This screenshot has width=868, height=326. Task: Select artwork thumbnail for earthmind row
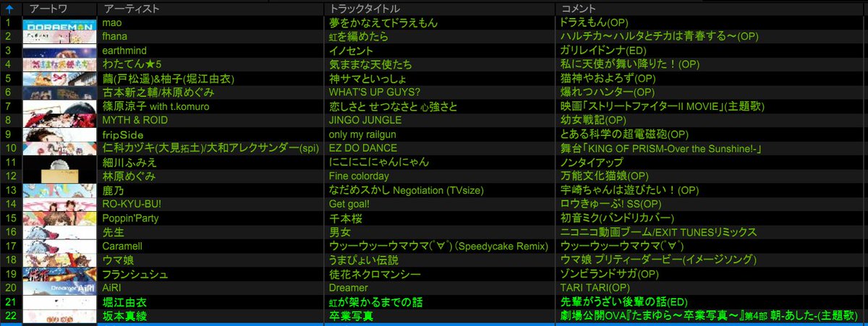point(61,51)
